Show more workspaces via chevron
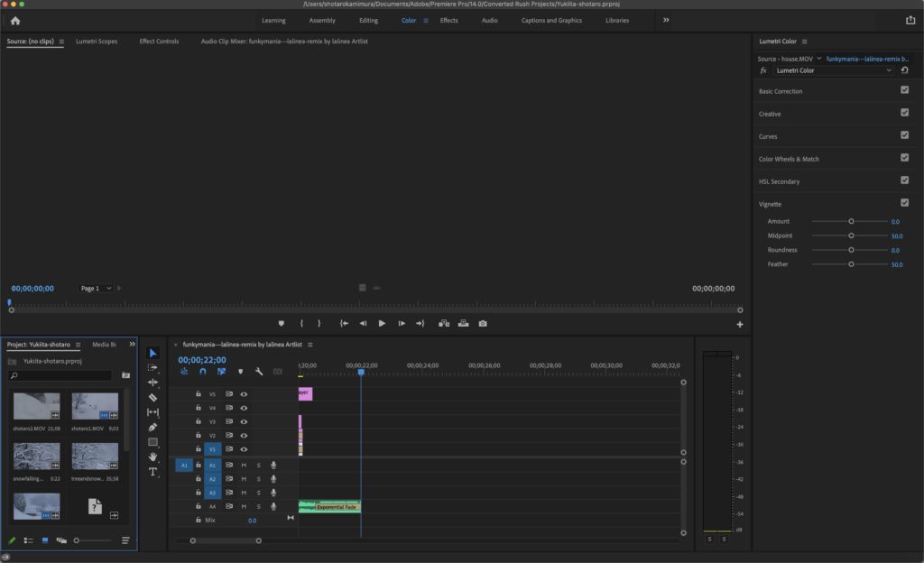 coord(666,20)
